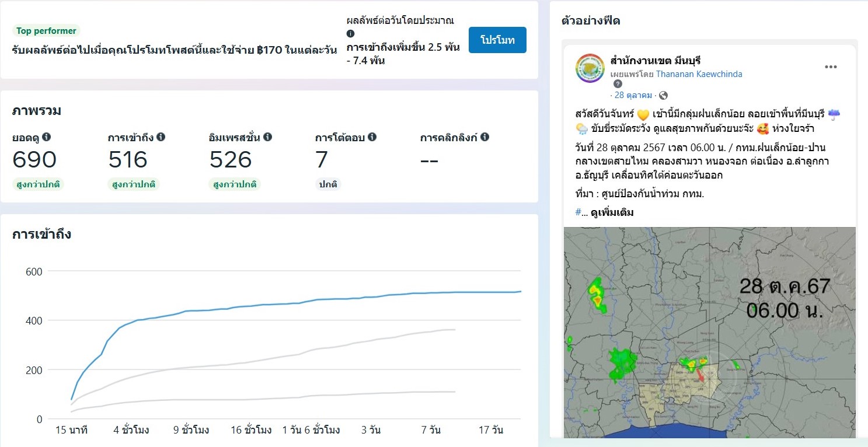Screen dimensions: 868x447
Task: Click the info icon next to การคลิกลิงก์
Action: (484, 137)
